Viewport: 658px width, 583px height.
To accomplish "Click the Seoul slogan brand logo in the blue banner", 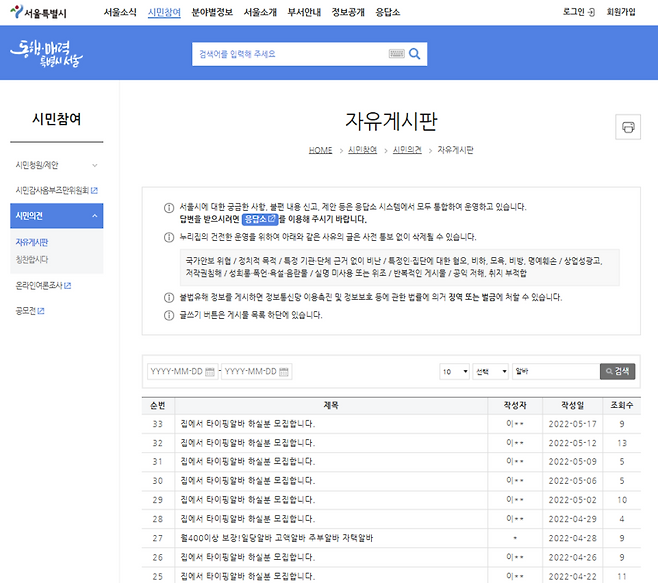I will [46, 53].
